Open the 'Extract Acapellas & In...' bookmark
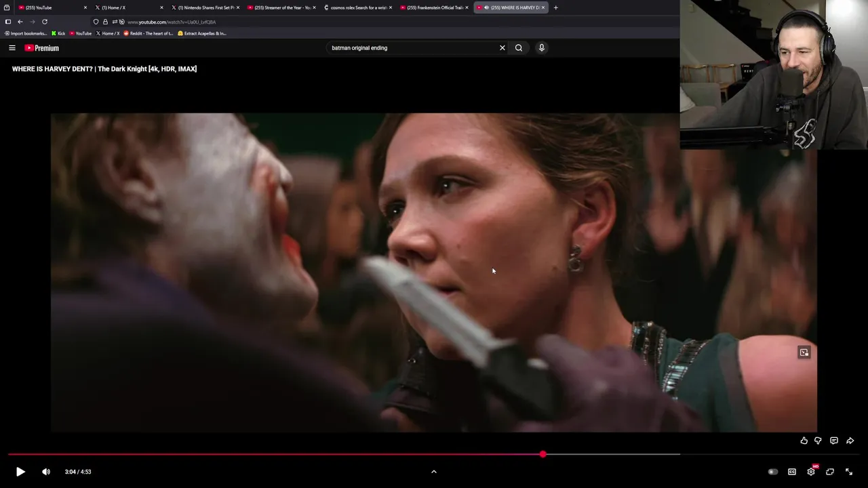 [202, 33]
